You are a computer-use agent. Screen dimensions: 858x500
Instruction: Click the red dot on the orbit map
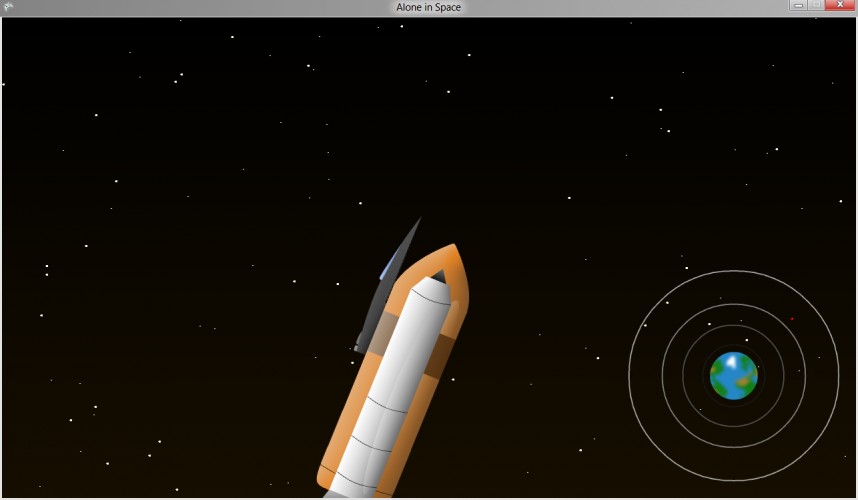click(792, 319)
